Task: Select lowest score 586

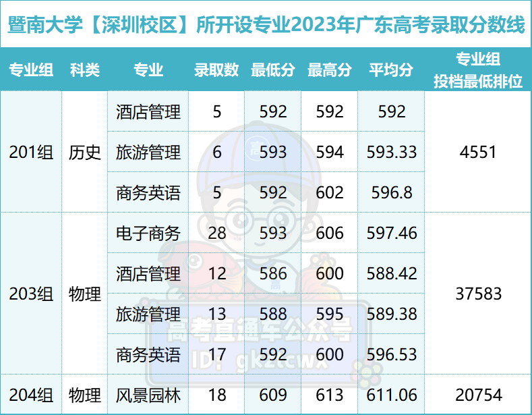Action: [273, 273]
